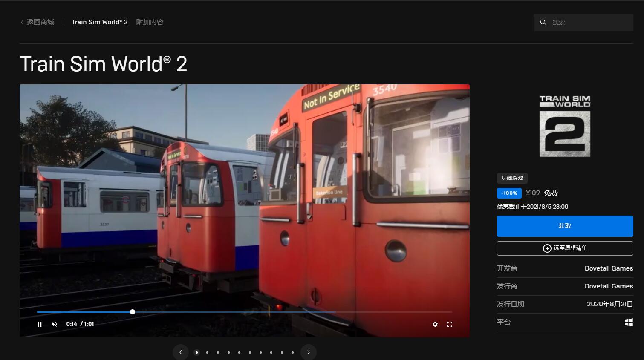
Task: Click the 免费 price text
Action: tap(551, 193)
